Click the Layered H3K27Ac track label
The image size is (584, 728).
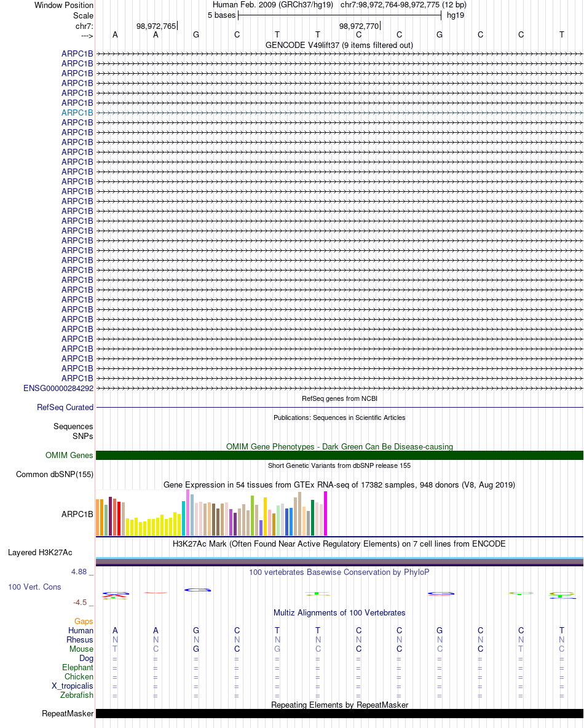(40, 553)
